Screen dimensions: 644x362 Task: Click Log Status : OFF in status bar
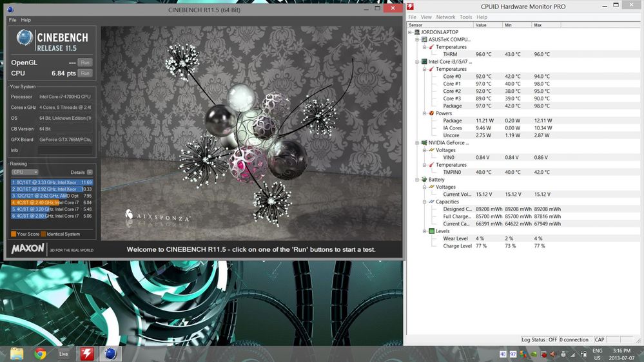pyautogui.click(x=540, y=340)
